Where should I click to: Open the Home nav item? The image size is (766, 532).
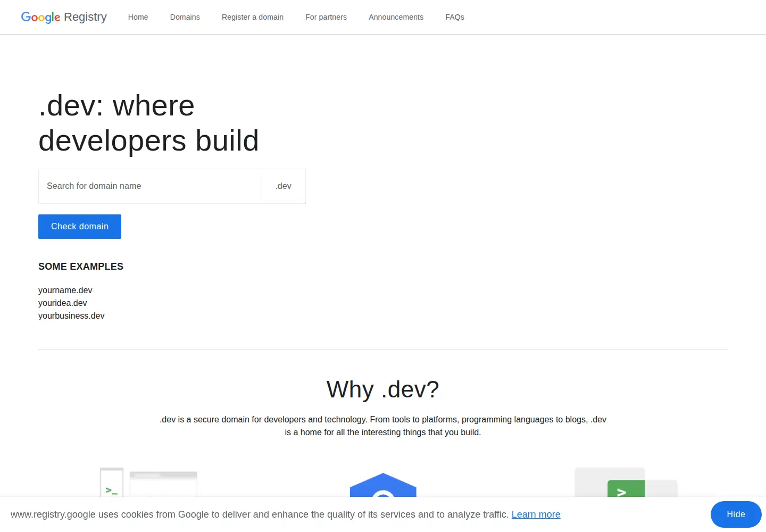click(x=138, y=17)
